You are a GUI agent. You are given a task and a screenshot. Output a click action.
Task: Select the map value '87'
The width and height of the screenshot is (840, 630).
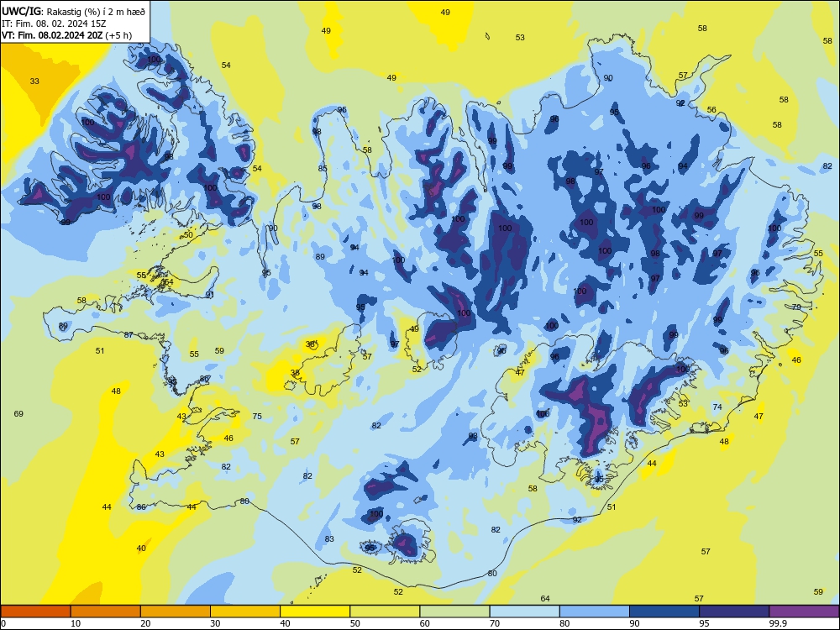click(129, 335)
